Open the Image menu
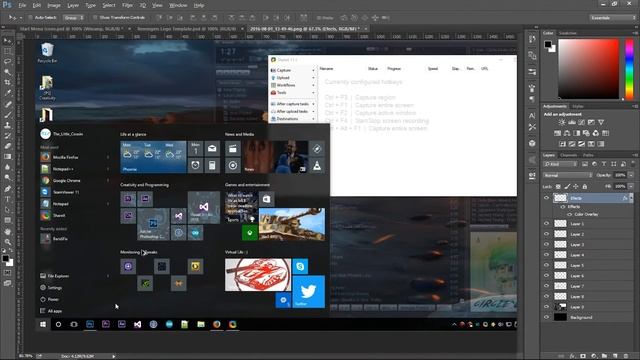Image resolution: width=640 pixels, height=360 pixels. (x=54, y=5)
